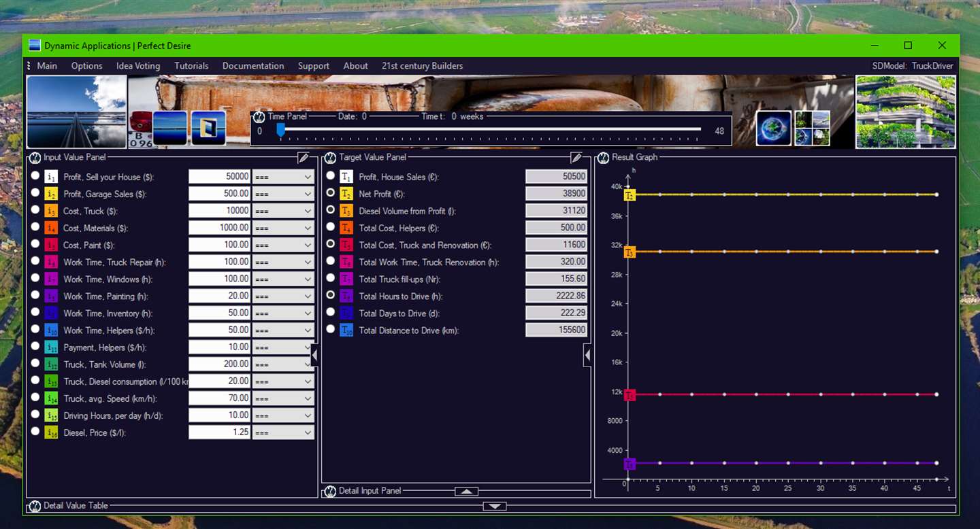Click the Target Value Panel clock icon
The height and width of the screenshot is (529, 980).
click(x=331, y=158)
